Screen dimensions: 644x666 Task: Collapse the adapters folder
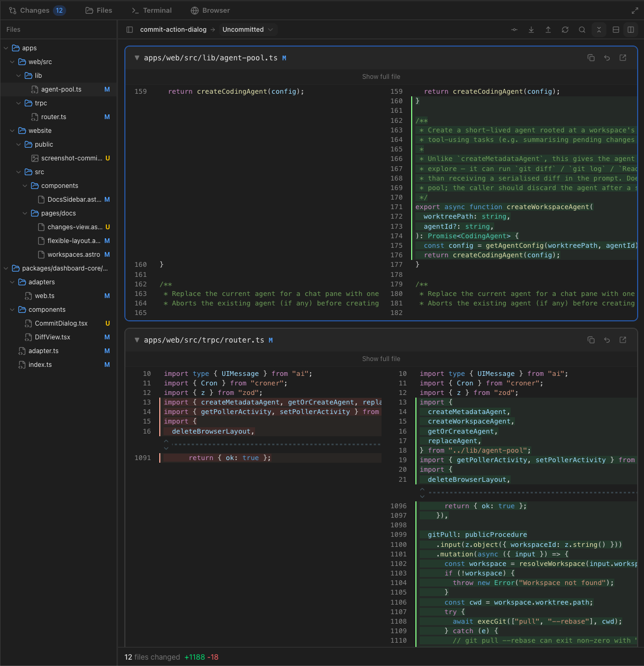(x=12, y=282)
